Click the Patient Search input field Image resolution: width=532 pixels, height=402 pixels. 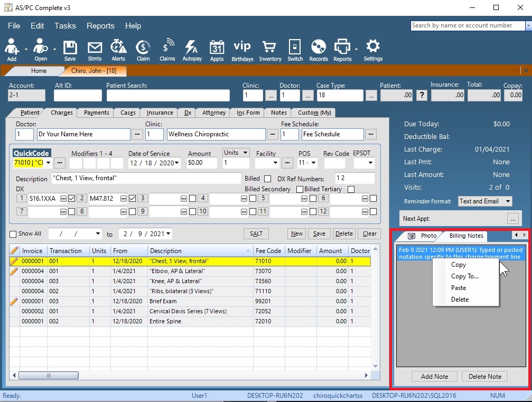pyautogui.click(x=168, y=95)
